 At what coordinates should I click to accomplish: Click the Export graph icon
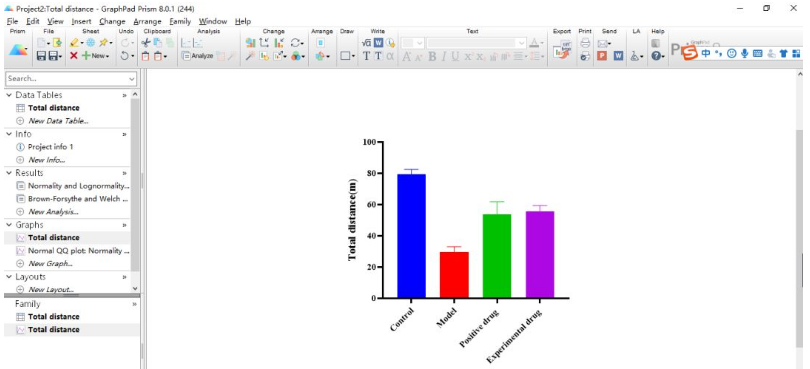(x=562, y=49)
